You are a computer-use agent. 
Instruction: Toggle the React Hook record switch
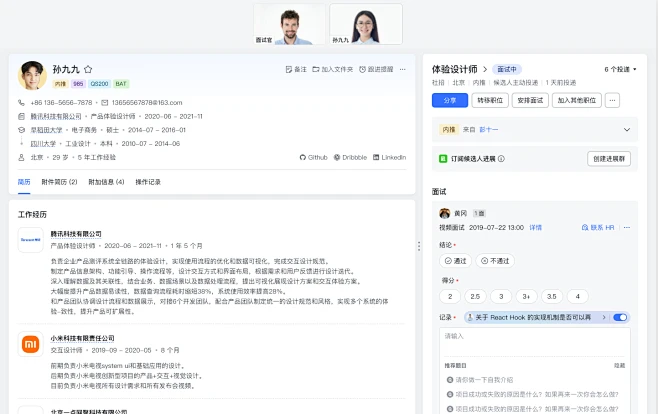[620, 317]
